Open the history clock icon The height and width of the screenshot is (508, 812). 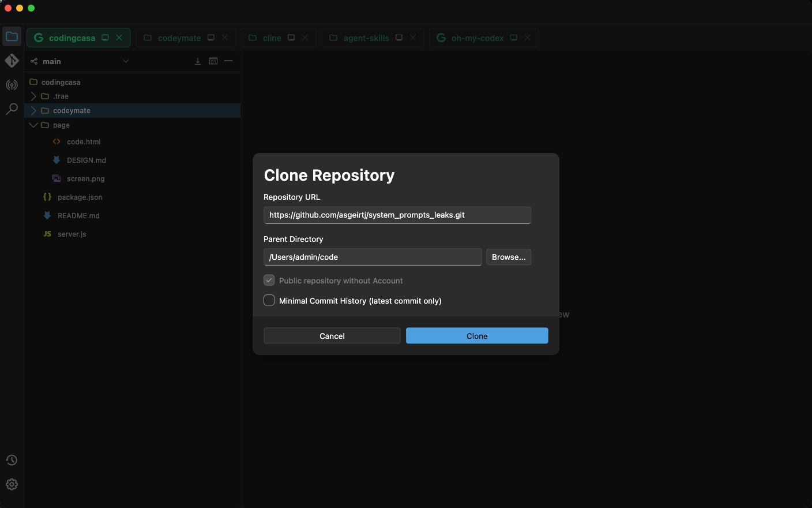[x=12, y=460]
